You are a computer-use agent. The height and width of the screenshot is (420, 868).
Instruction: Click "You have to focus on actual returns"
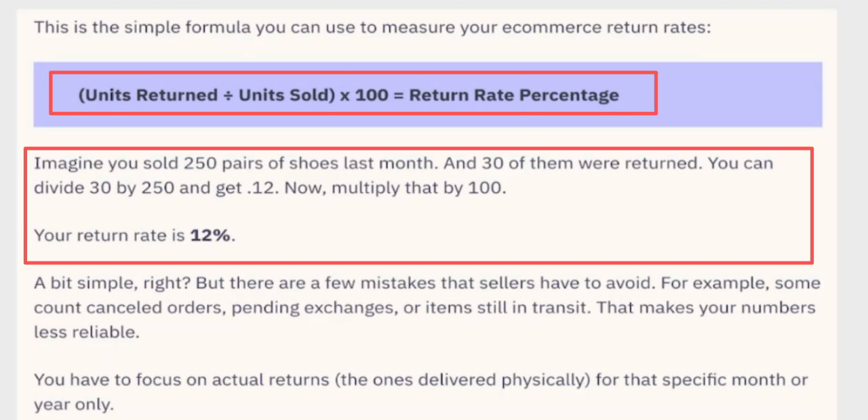[180, 380]
